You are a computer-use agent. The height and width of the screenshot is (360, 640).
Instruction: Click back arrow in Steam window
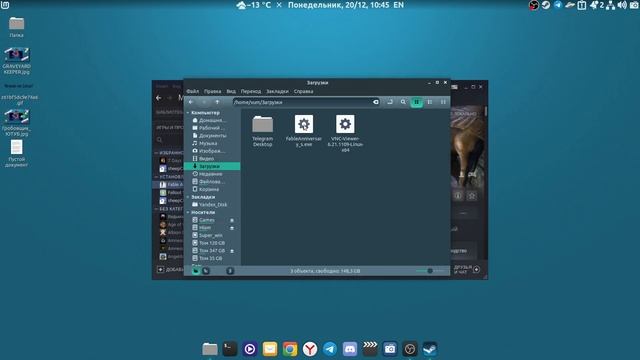(x=159, y=98)
